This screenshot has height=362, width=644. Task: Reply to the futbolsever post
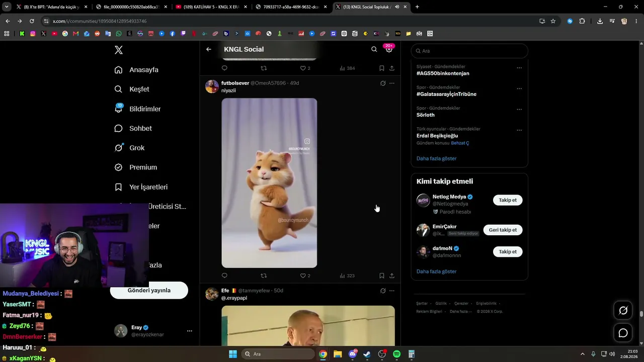tap(224, 276)
